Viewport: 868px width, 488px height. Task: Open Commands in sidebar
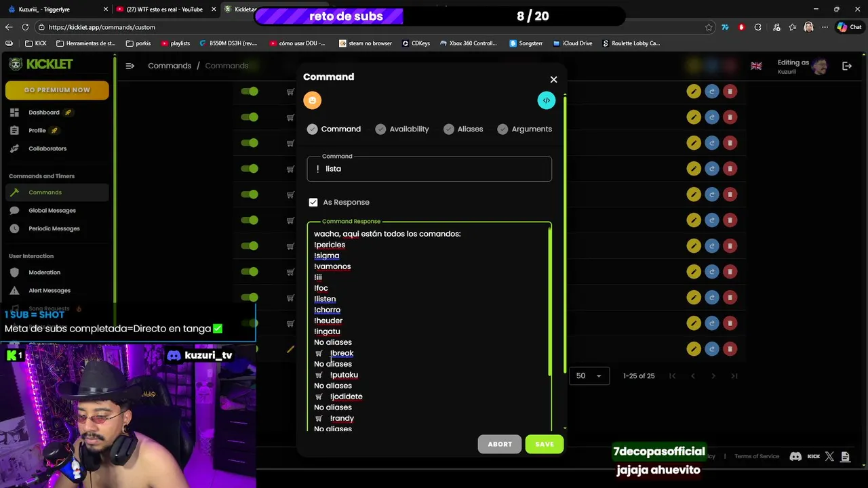coord(57,192)
